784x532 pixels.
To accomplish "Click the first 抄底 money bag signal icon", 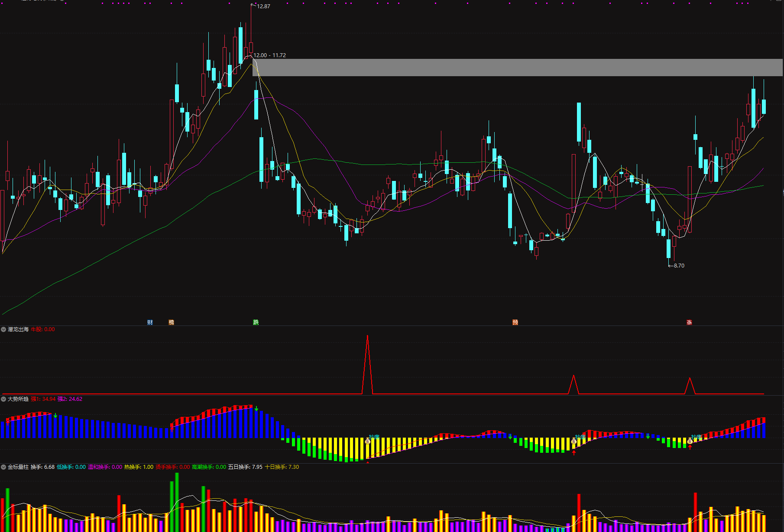I will click(x=368, y=441).
